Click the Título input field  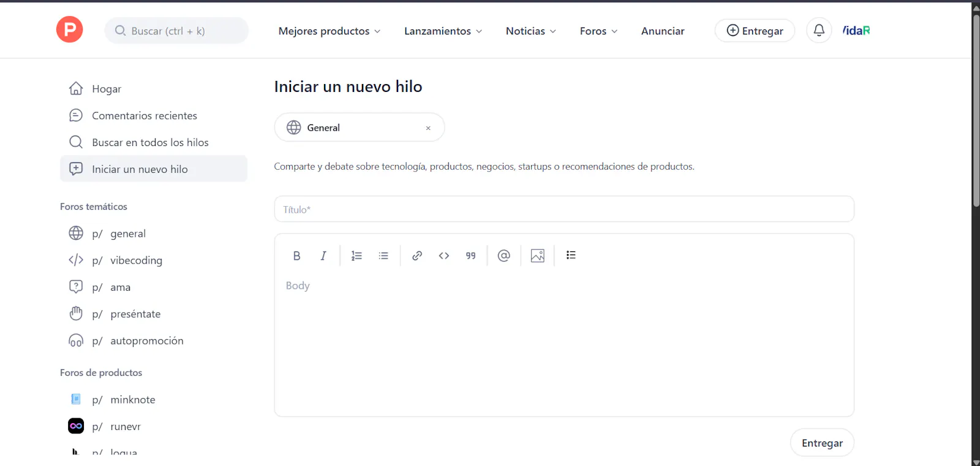point(564,209)
